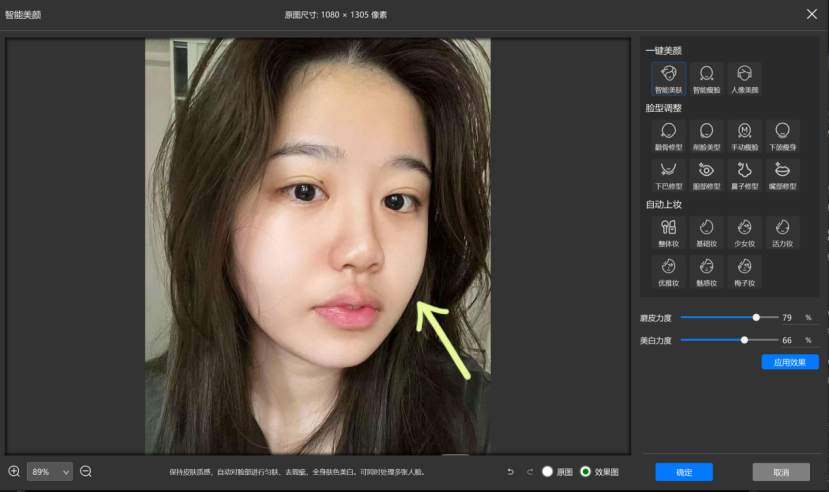Screen dimensions: 829x492
Task: Click the zoom out magnifier icon
Action: tap(86, 471)
